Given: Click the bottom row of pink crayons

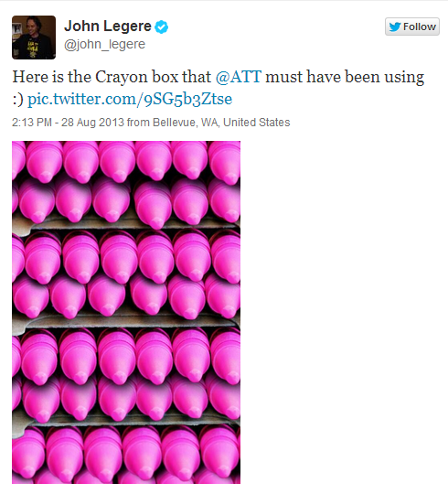Looking at the screenshot, I should coord(126,454).
